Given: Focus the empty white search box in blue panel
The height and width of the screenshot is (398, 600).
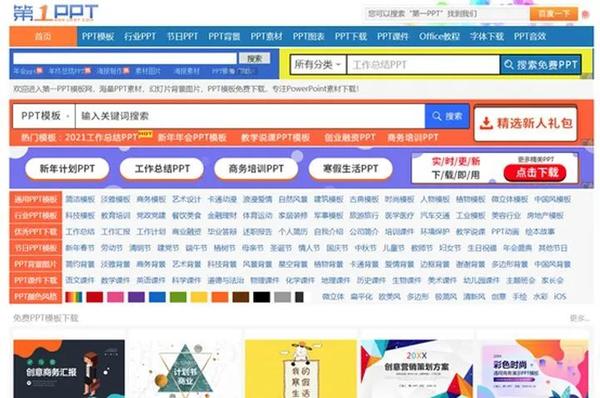Looking at the screenshot, I should tap(125, 58).
